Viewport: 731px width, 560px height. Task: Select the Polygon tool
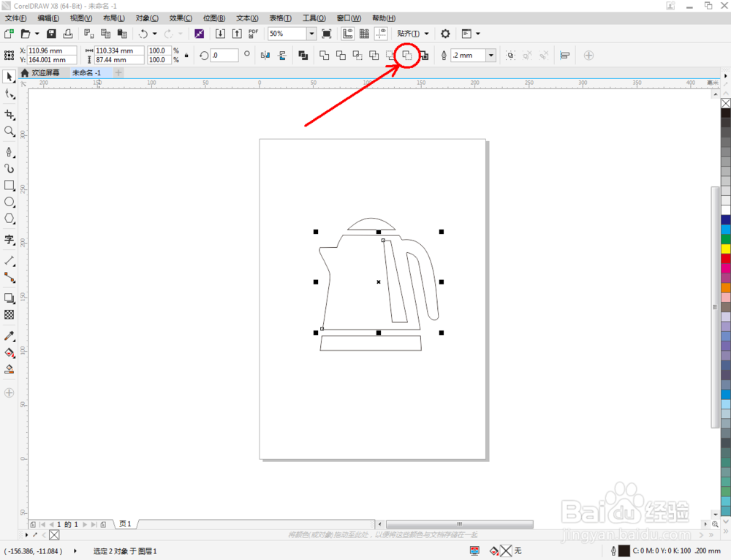click(10, 219)
